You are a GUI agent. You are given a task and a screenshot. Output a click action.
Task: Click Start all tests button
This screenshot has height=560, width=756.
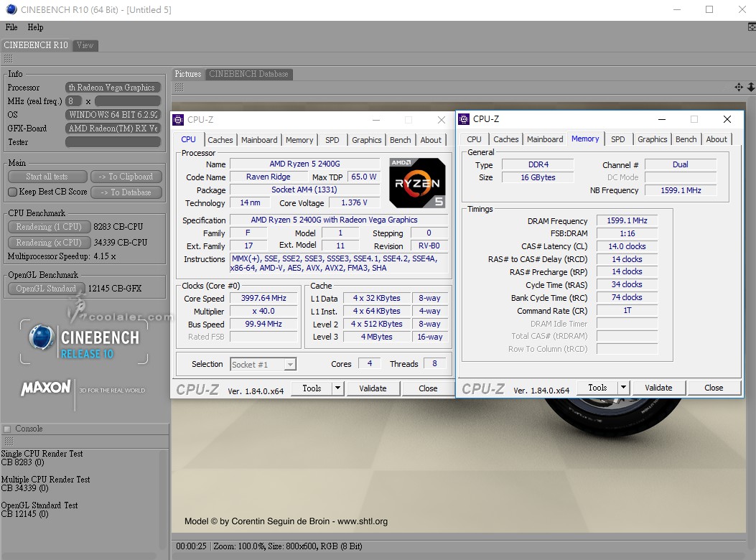(47, 177)
